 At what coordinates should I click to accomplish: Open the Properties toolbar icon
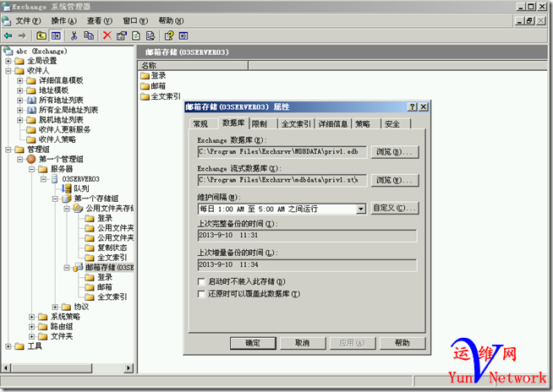[121, 35]
